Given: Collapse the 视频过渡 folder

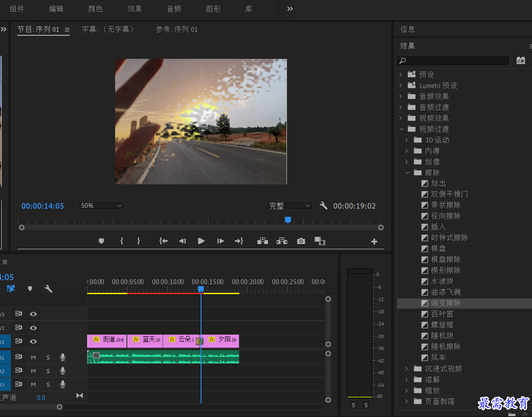Looking at the screenshot, I should [x=401, y=129].
